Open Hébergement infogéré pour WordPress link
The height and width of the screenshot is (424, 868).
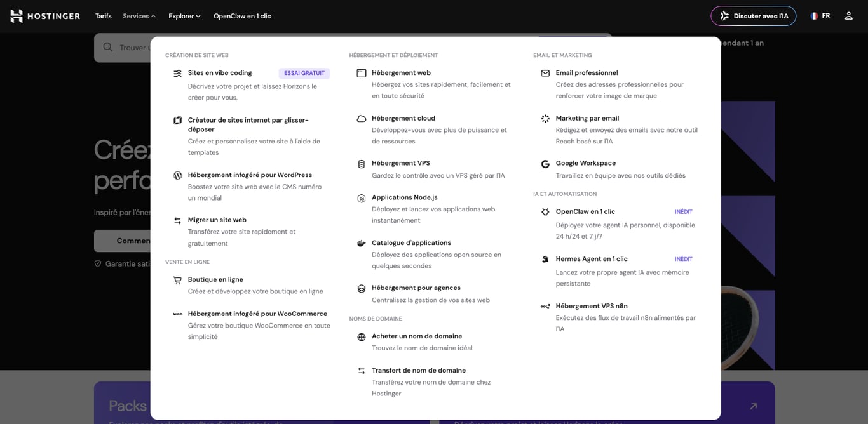[x=250, y=175]
